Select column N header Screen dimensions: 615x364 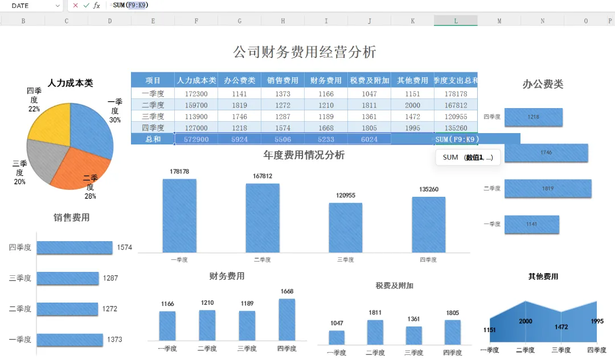543,21
